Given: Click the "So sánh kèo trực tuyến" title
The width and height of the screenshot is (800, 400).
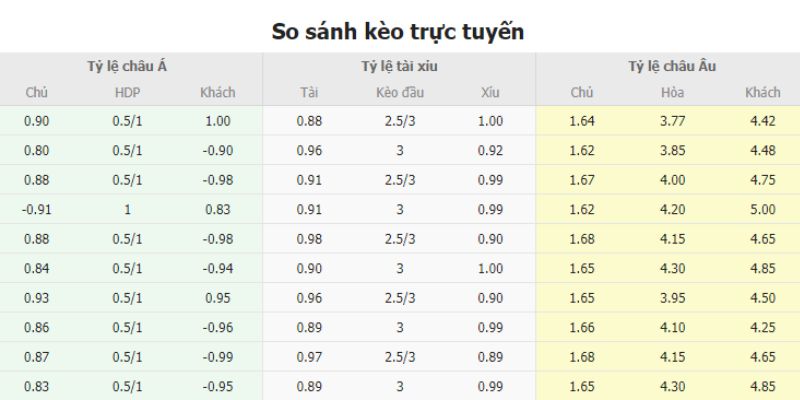Looking at the screenshot, I should point(398,31).
